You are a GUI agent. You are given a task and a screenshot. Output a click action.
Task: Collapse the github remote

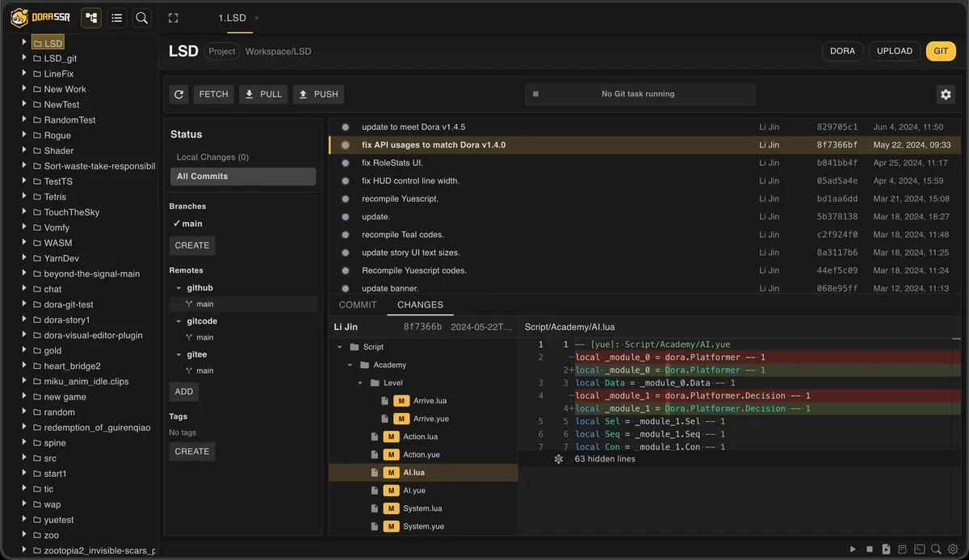[x=179, y=288]
